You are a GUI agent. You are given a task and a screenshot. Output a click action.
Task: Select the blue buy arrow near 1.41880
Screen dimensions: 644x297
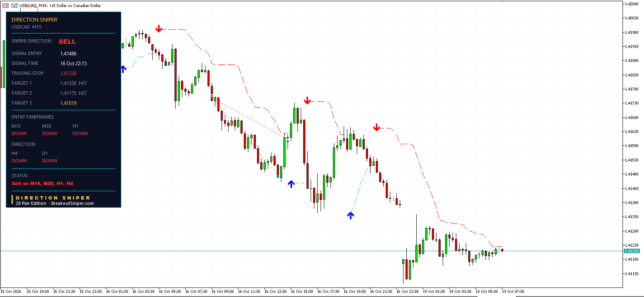123,69
